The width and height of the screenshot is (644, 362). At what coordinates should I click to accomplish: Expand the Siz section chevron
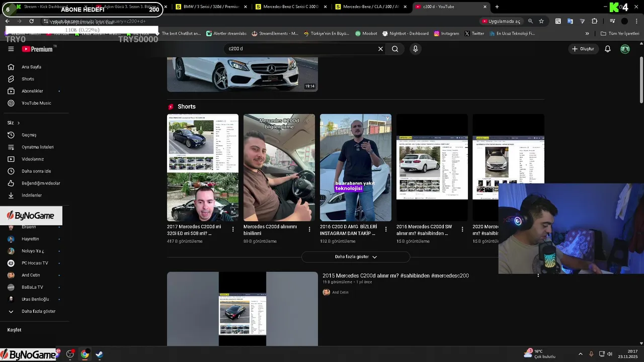coord(19,123)
